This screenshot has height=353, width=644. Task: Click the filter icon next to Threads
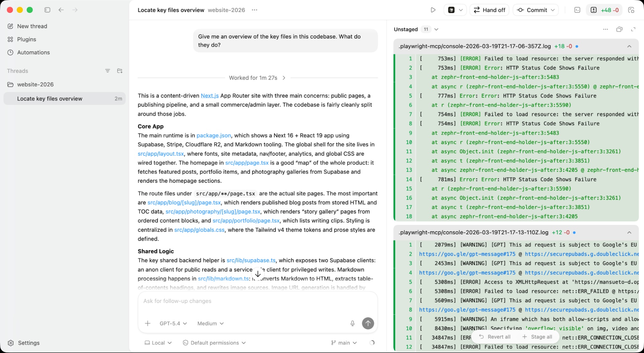pyautogui.click(x=108, y=71)
